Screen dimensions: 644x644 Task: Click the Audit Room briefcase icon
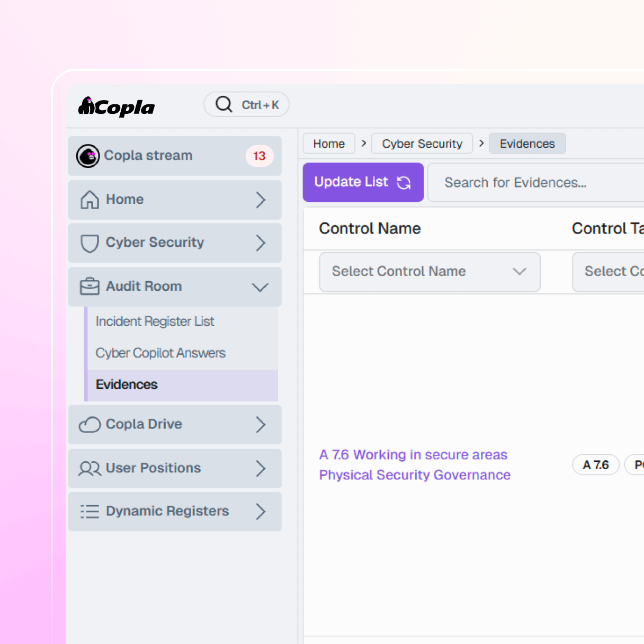coord(90,287)
